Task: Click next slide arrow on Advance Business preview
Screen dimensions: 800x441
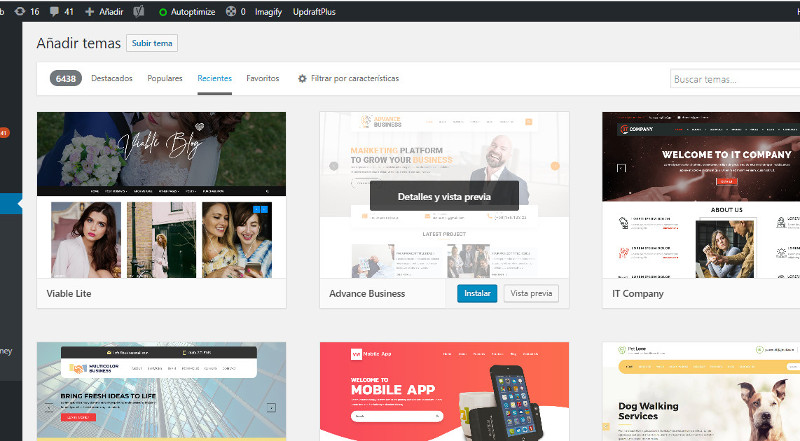Action: coord(555,166)
